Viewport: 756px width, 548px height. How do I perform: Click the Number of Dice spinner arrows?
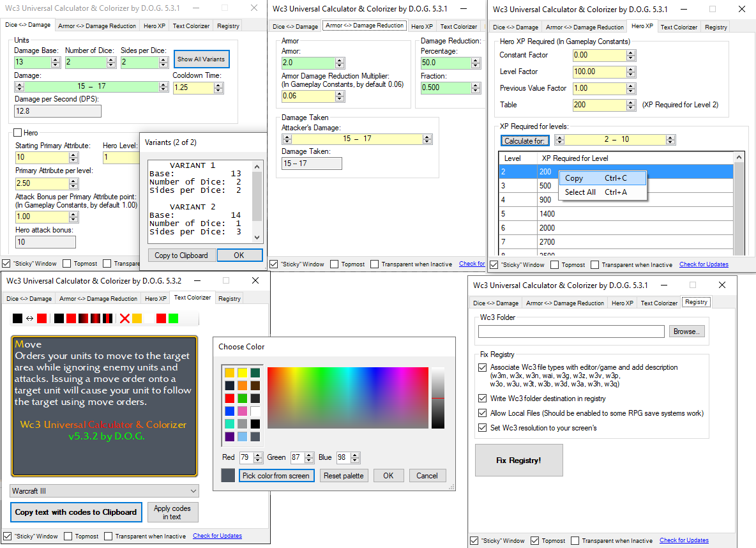click(x=111, y=62)
